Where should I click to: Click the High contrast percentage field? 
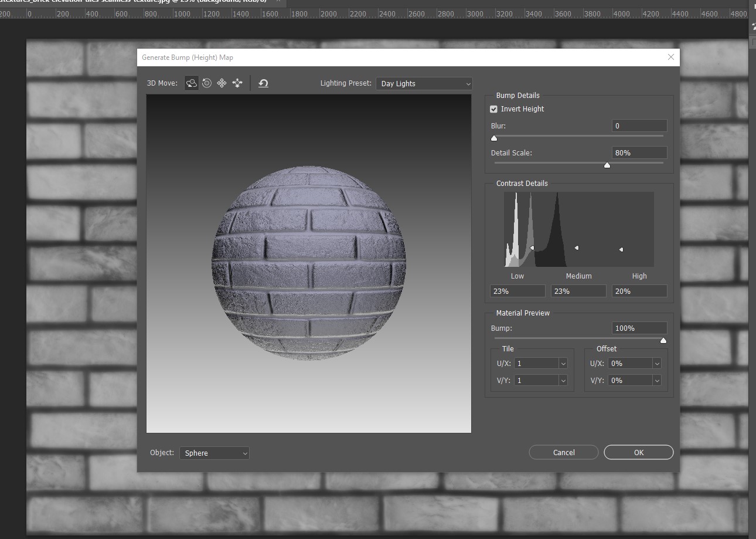[639, 291]
